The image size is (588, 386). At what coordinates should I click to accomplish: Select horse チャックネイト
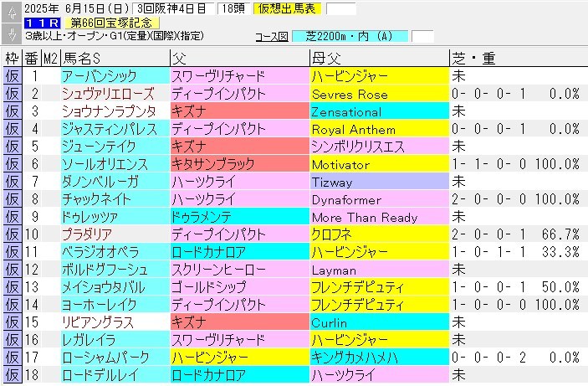click(115, 199)
